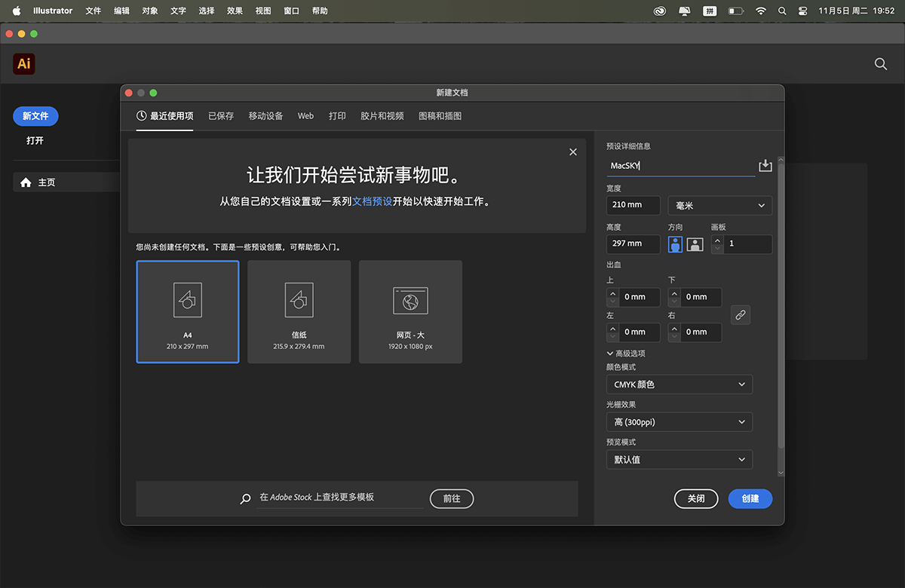Image resolution: width=905 pixels, height=588 pixels.
Task: Switch to the 打印 tab
Action: 337,116
